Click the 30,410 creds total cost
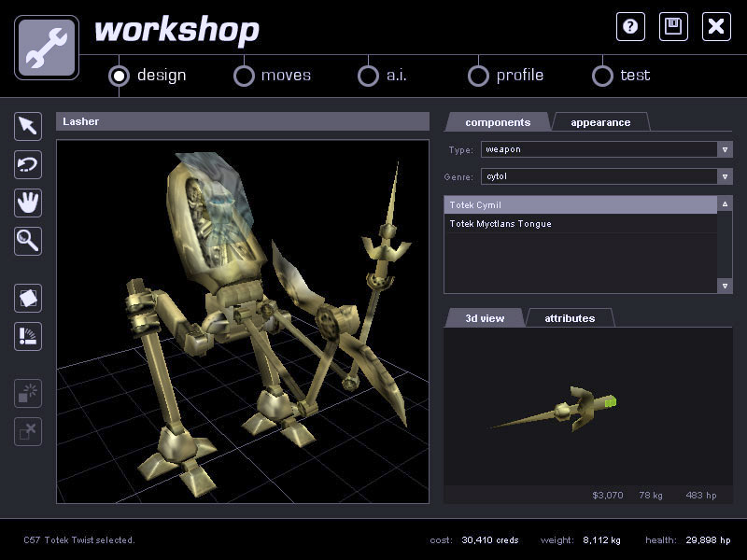The height and width of the screenshot is (560, 747). pyautogui.click(x=489, y=540)
